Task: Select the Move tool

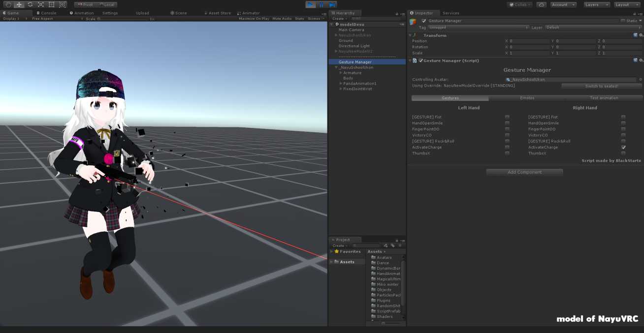Action: [19, 4]
